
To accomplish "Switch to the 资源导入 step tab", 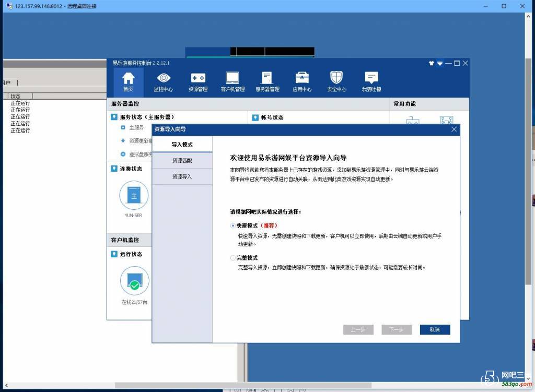I will click(x=182, y=176).
